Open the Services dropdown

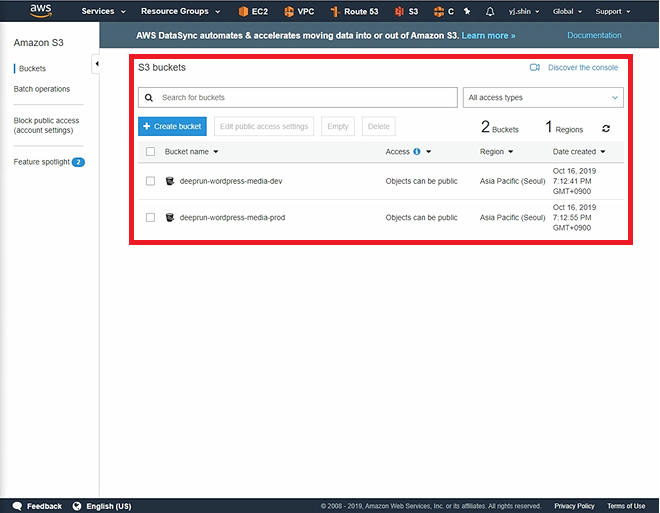104,11
